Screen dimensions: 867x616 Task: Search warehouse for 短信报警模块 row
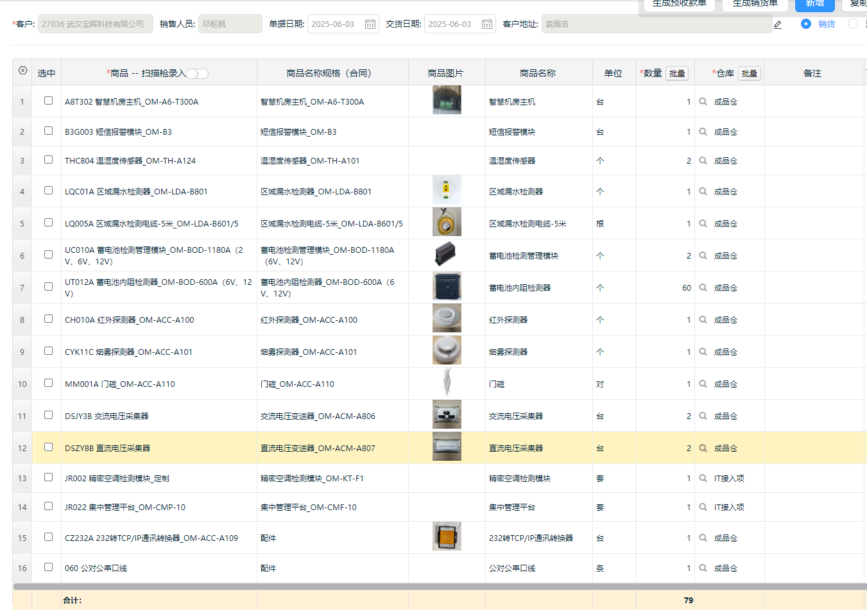[703, 132]
